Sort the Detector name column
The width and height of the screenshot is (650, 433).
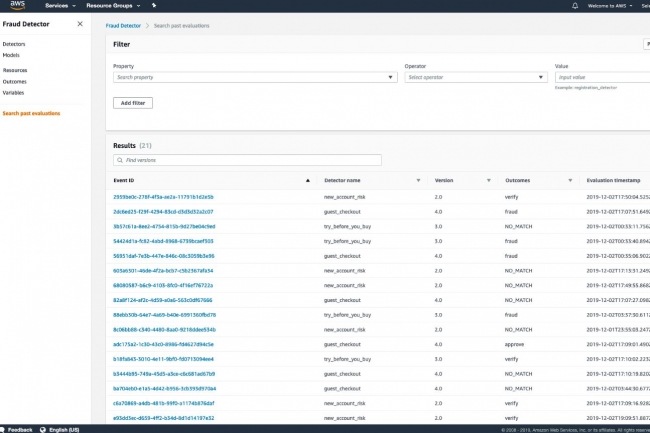click(x=418, y=181)
